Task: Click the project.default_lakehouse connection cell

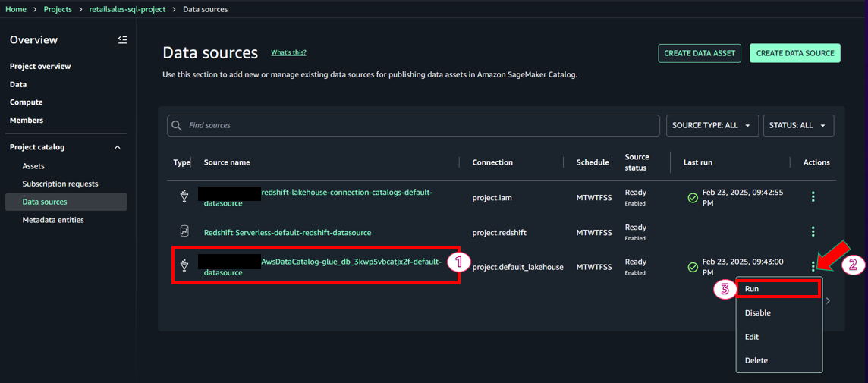Action: click(x=517, y=267)
